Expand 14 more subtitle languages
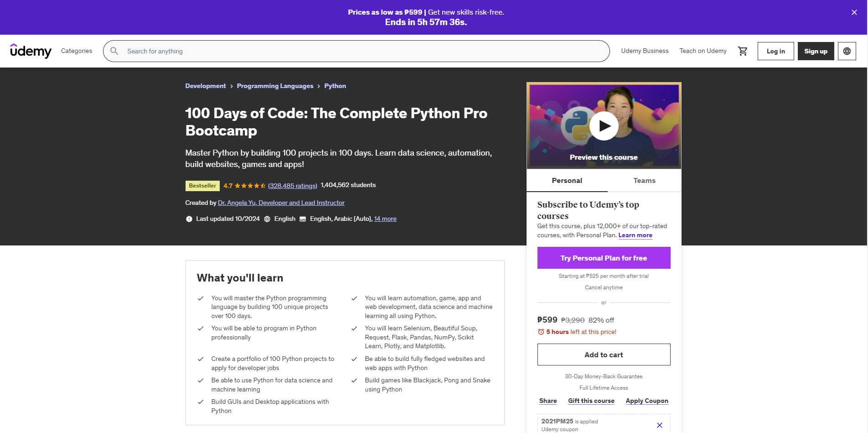Viewport: 868px width, 433px height. click(x=385, y=219)
